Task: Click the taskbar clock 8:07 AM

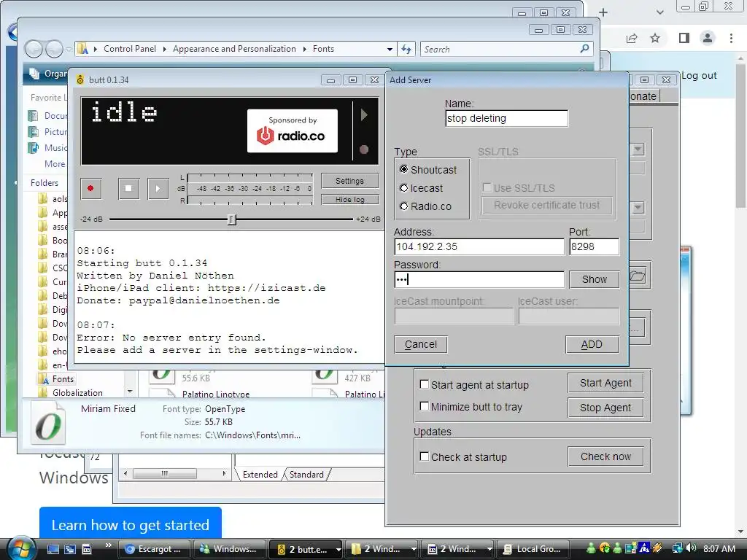Action: point(719,548)
